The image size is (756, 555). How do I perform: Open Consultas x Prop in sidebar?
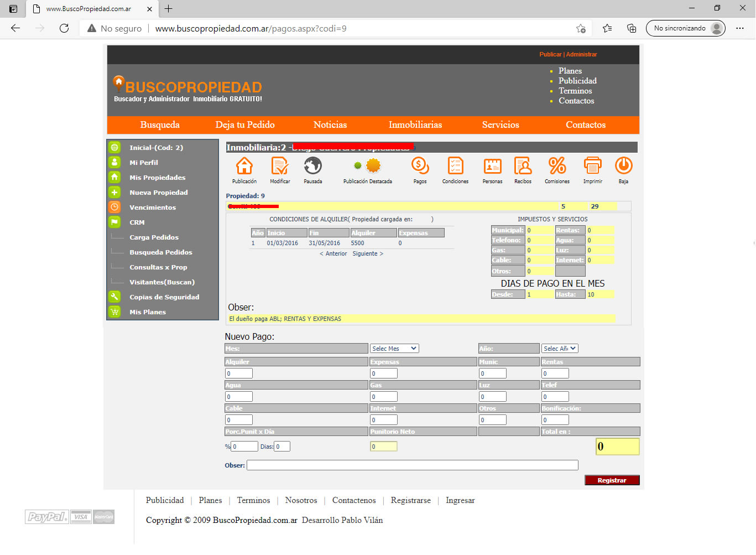point(158,267)
